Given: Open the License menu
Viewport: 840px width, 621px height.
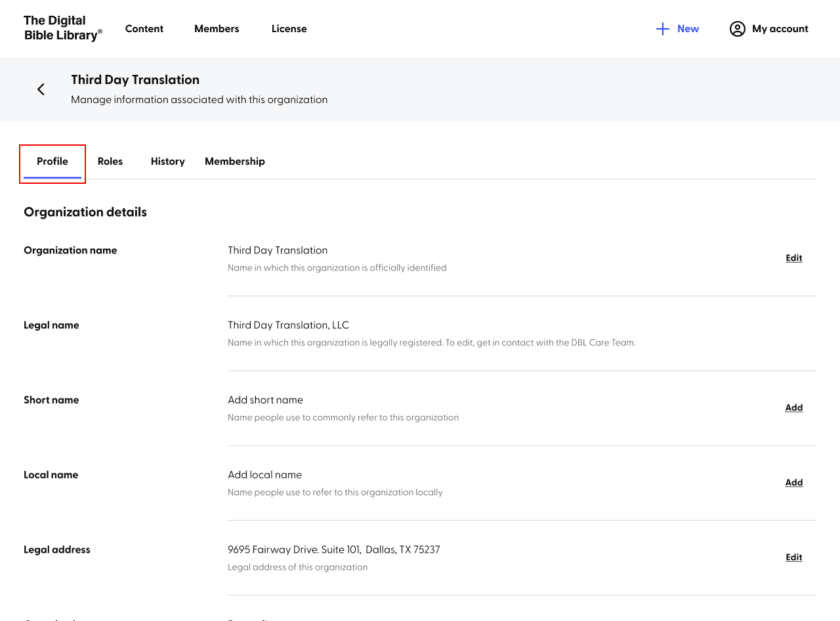Looking at the screenshot, I should pos(289,29).
